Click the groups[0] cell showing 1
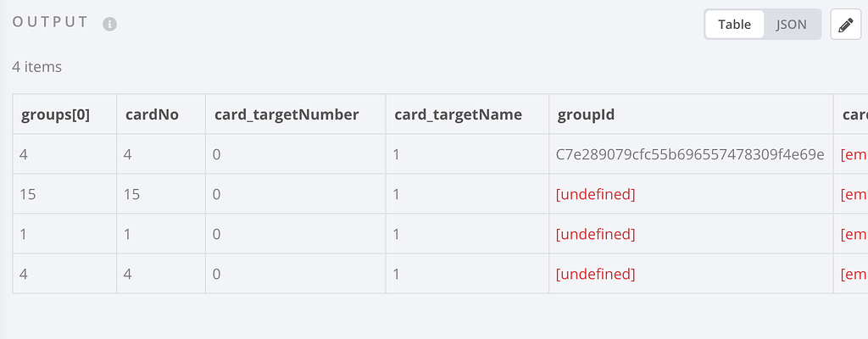The height and width of the screenshot is (339, 868). (x=24, y=234)
